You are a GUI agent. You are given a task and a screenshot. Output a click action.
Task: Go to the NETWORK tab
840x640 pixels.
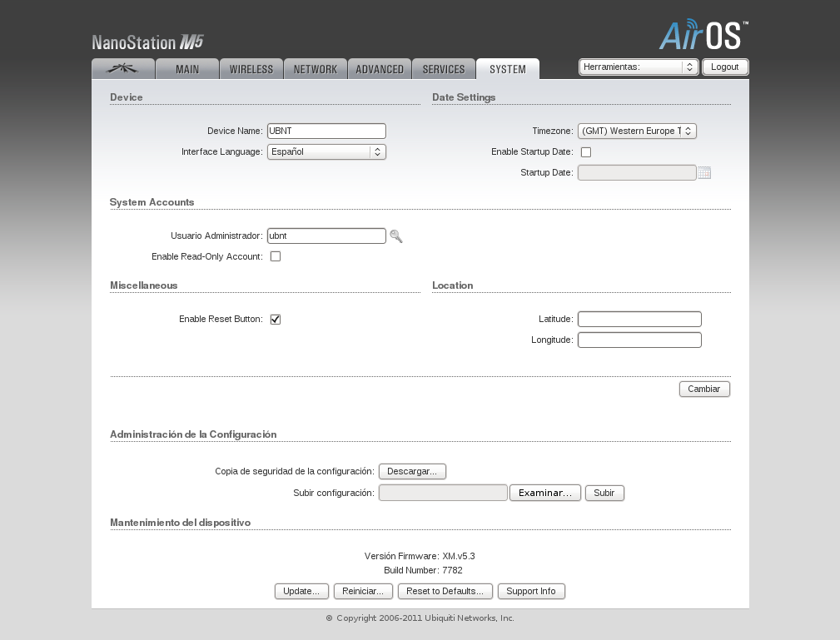pos(316,69)
